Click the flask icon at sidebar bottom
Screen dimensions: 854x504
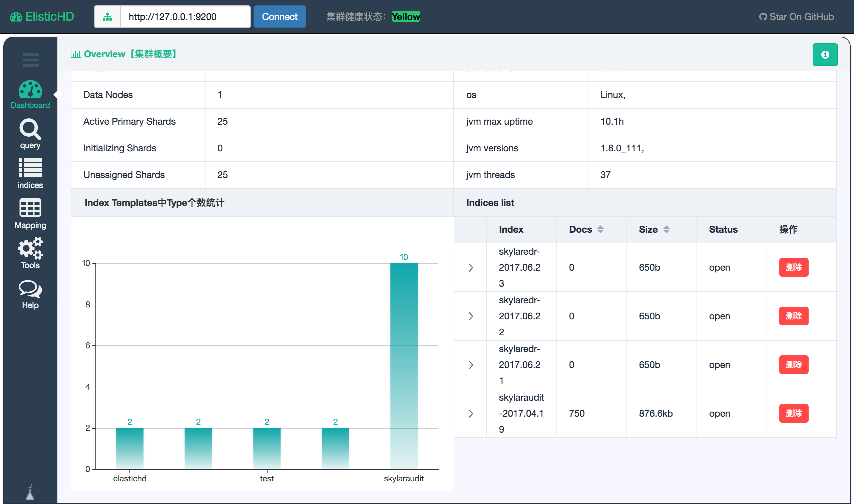click(x=30, y=492)
